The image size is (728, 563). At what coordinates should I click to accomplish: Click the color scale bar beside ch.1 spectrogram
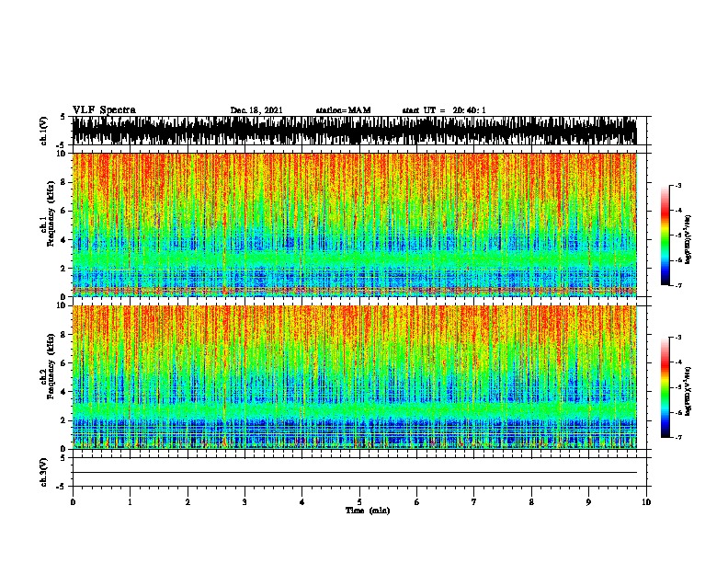tap(665, 236)
